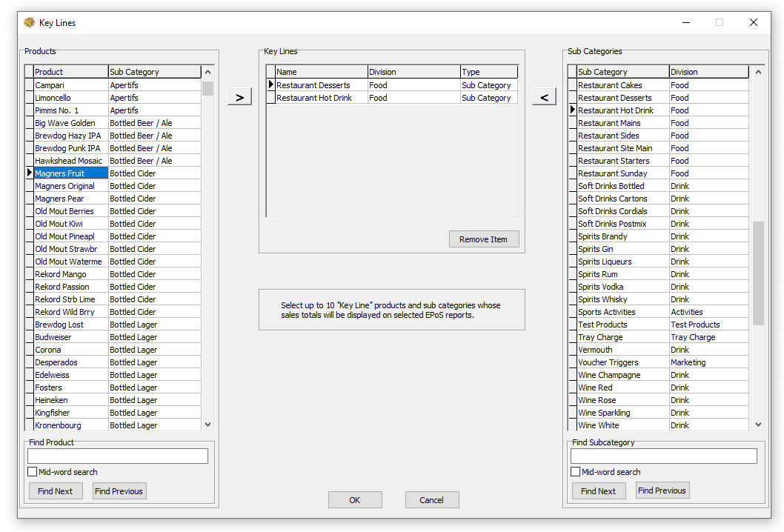The image size is (784, 532).
Task: Click the Remove Item button
Action: [484, 239]
